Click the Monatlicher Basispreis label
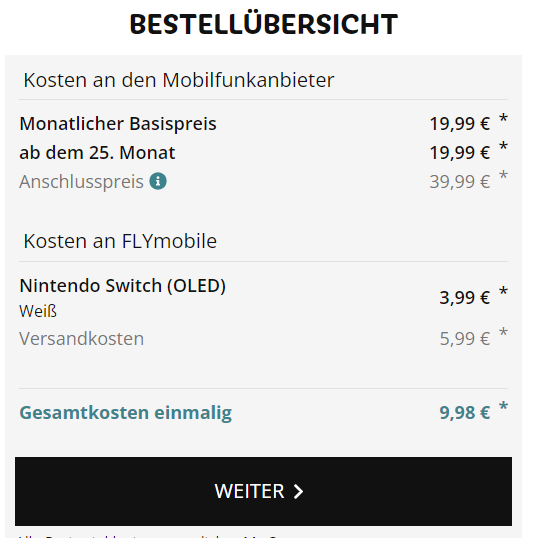The image size is (533, 538). coord(118,124)
